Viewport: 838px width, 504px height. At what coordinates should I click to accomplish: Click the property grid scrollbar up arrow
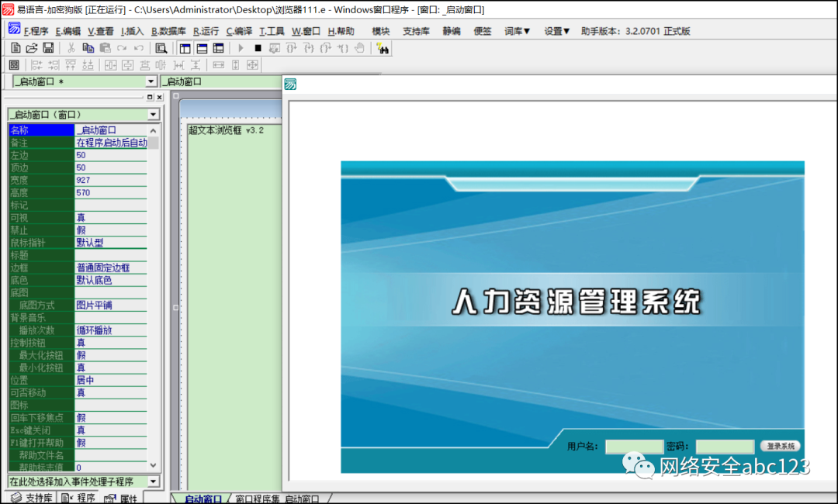pos(154,130)
